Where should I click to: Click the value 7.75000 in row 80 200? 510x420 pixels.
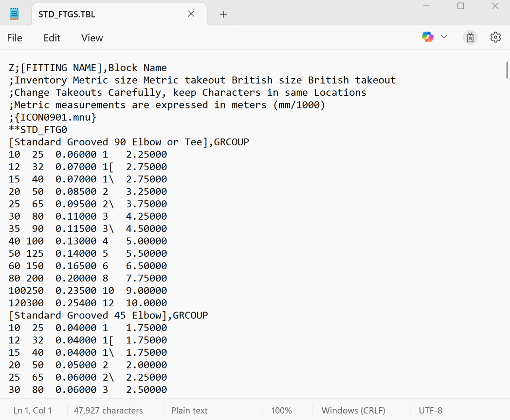pyautogui.click(x=146, y=278)
